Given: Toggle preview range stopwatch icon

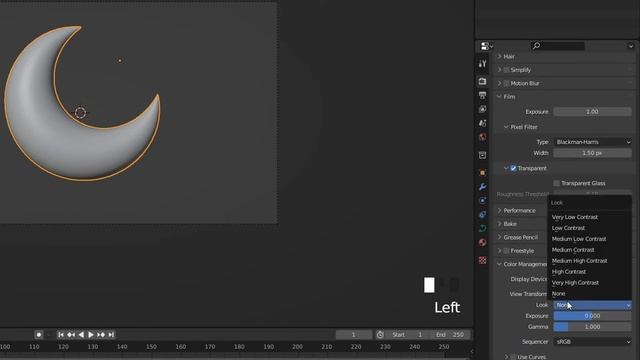Looking at the screenshot, I should click(x=380, y=335).
